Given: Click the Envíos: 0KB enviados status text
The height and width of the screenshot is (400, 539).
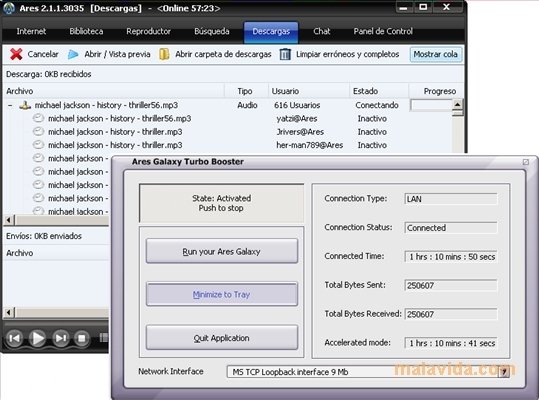Looking at the screenshot, I should 44,236.
